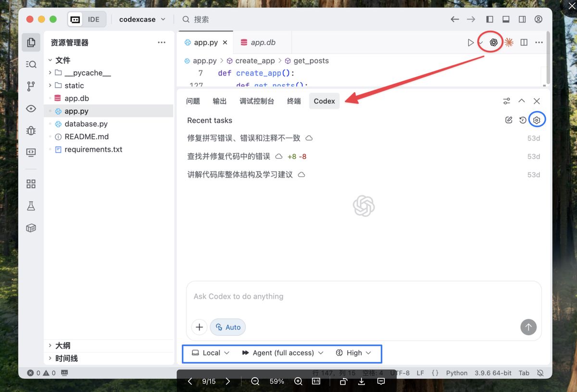Start a new Codex task with edit icon
Screen dimensions: 577x392
tap(509, 120)
